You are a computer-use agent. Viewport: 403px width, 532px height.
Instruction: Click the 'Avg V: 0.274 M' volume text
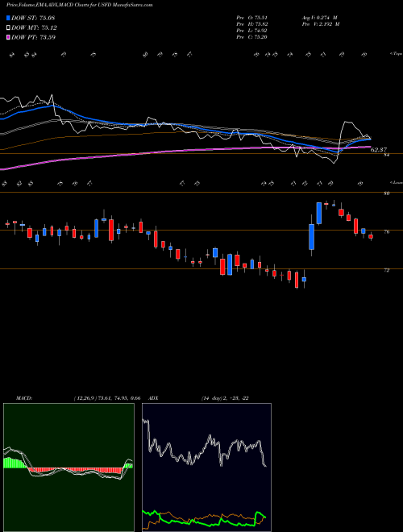[x=319, y=18]
